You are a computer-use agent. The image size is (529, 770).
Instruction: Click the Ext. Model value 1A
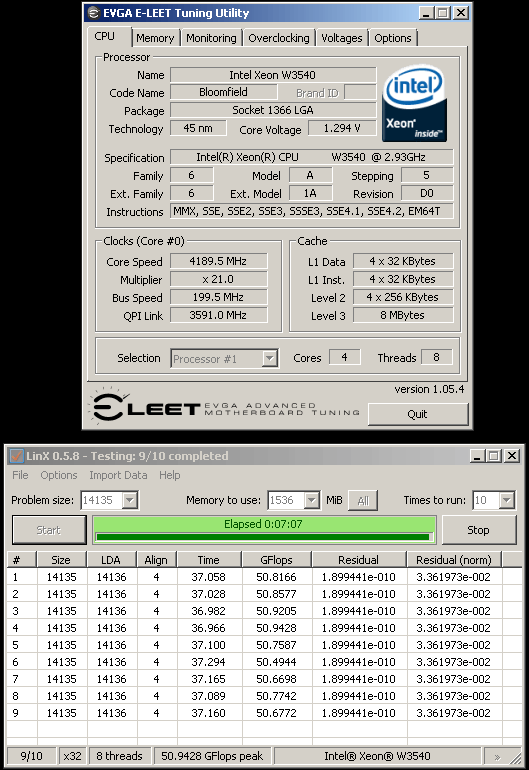click(310, 193)
